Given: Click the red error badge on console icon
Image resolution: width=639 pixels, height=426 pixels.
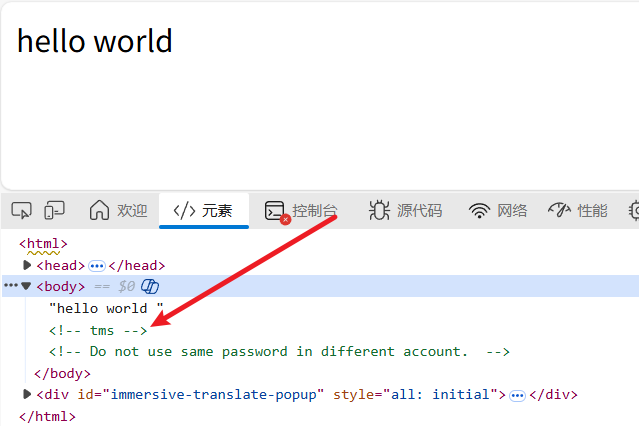Looking at the screenshot, I should [285, 219].
